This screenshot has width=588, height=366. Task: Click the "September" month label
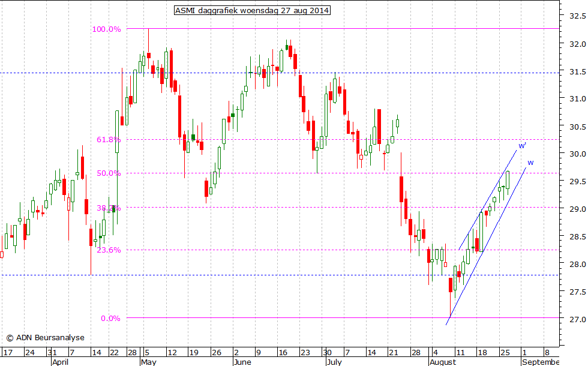pyautogui.click(x=541, y=362)
